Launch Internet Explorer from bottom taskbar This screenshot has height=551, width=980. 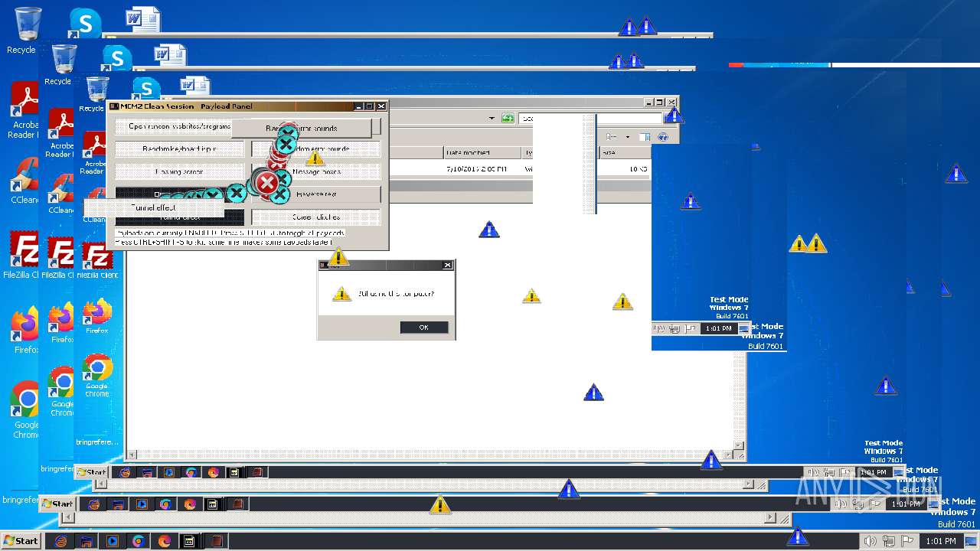[x=60, y=541]
